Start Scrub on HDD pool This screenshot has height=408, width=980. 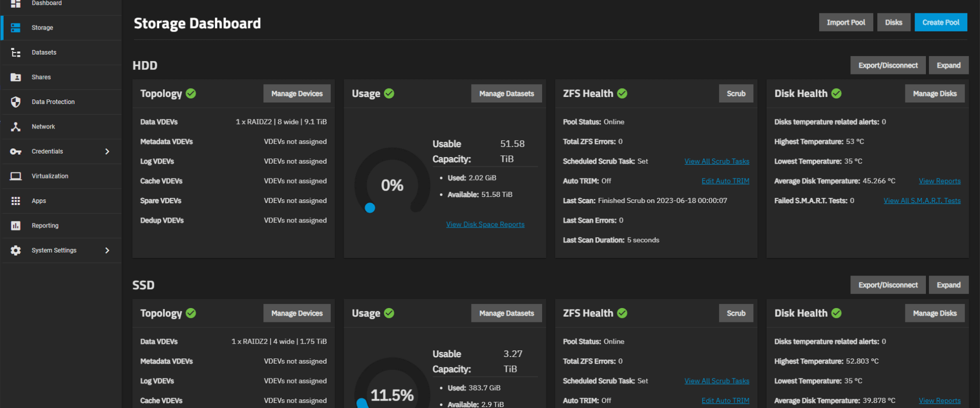736,93
